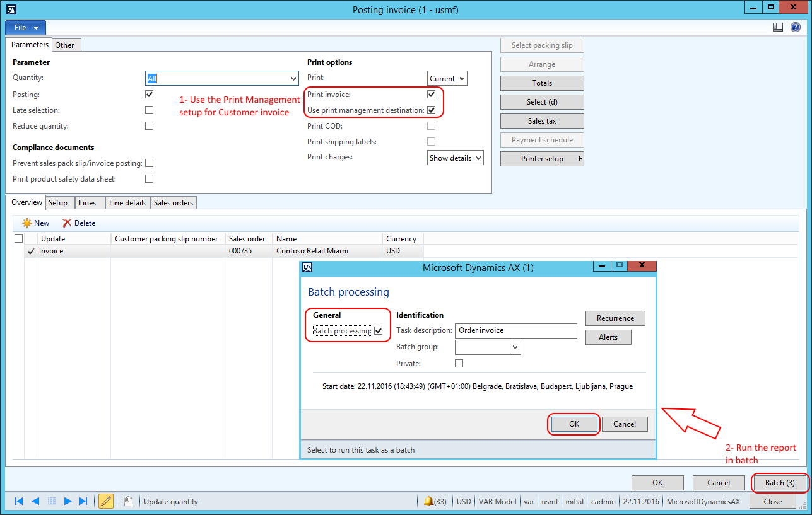The width and height of the screenshot is (812, 515).
Task: Click the New star icon in grid toolbar
Action: [x=27, y=223]
